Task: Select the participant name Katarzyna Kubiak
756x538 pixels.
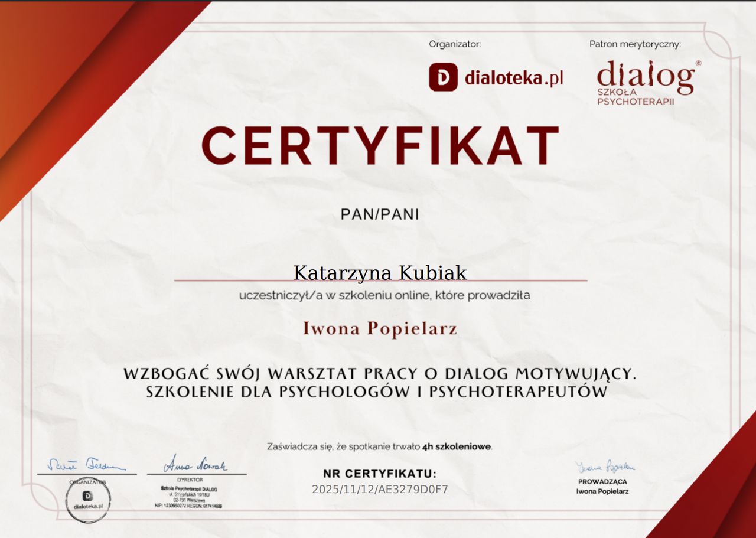Action: pyautogui.click(x=380, y=273)
